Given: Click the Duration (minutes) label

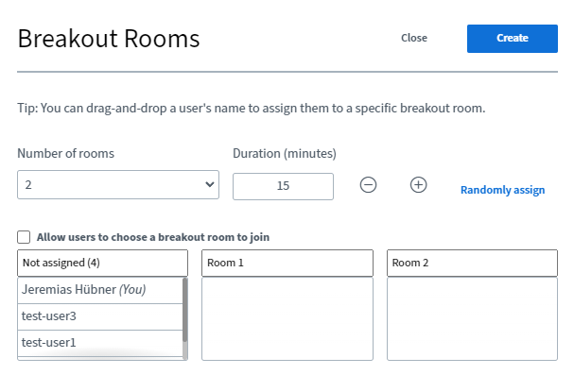Looking at the screenshot, I should click(x=285, y=153).
